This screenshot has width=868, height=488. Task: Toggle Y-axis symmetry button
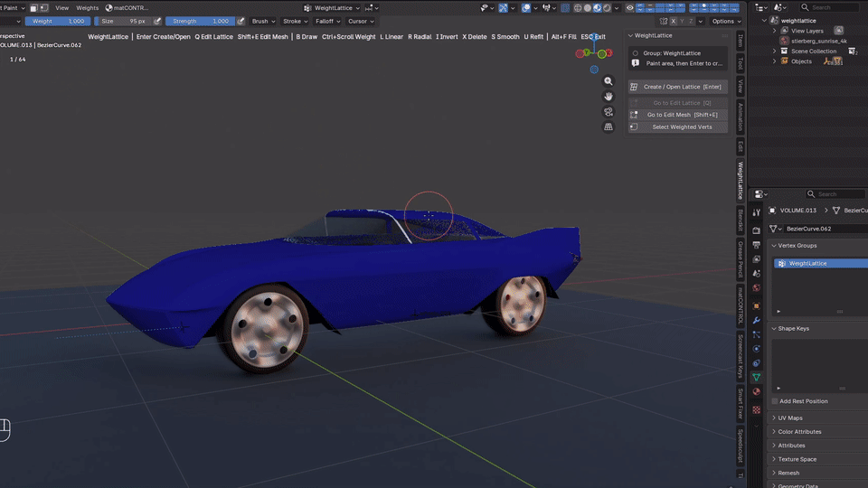click(x=682, y=21)
